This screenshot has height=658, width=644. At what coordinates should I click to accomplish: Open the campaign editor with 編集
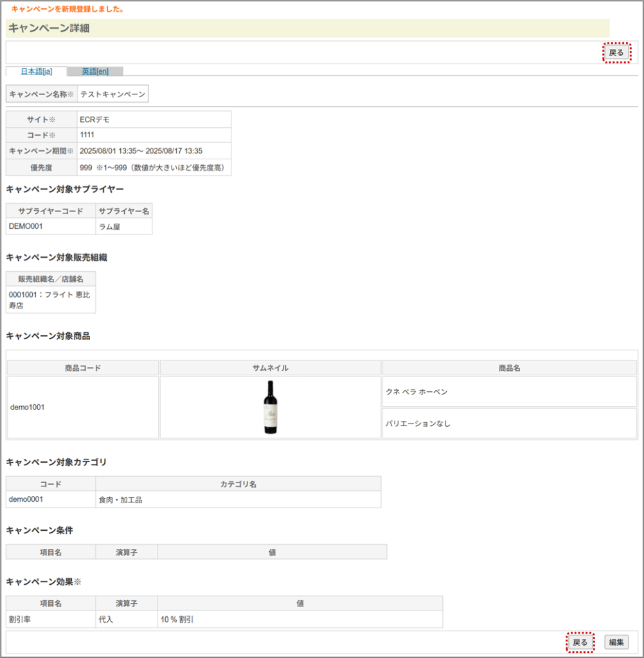[x=616, y=642]
